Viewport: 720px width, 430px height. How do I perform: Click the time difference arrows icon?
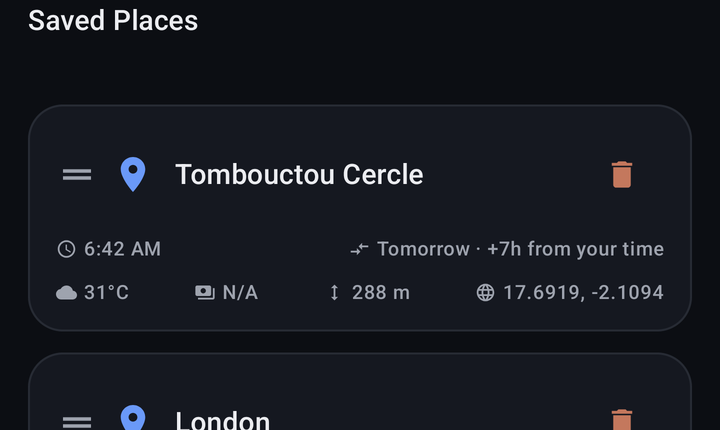tap(360, 249)
